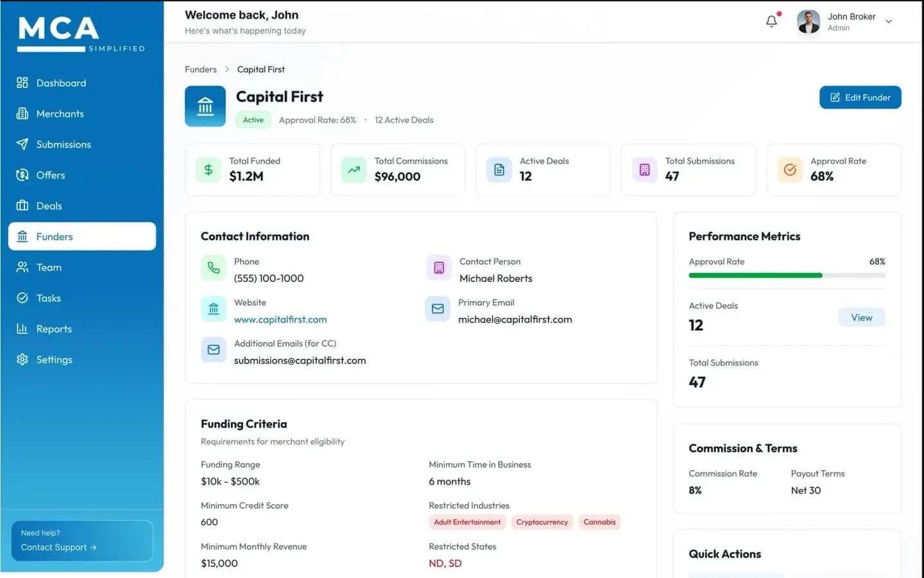Click the Quick Actions heading
This screenshot has height=578, width=924.
725,554
